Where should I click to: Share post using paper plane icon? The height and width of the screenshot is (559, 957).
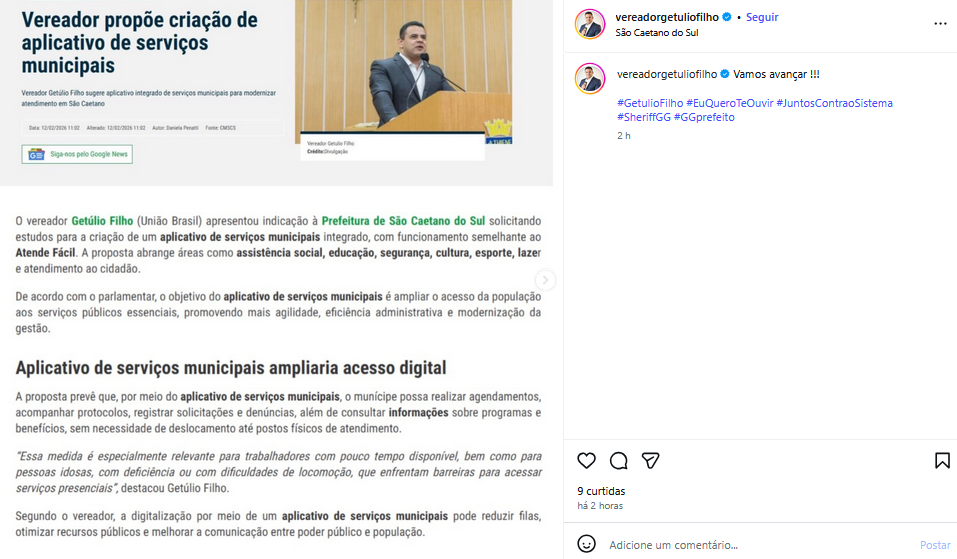pos(651,461)
